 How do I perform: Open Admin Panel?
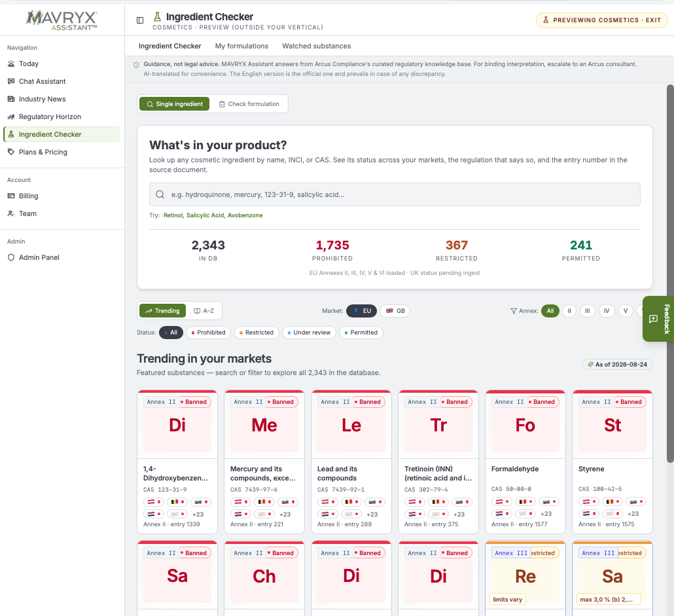click(x=62, y=257)
